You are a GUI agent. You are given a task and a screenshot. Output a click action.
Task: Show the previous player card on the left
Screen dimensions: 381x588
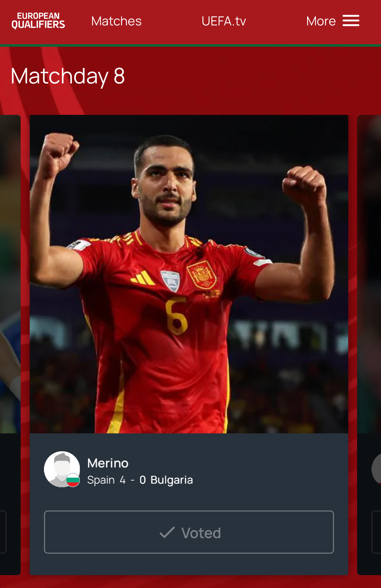click(10, 345)
